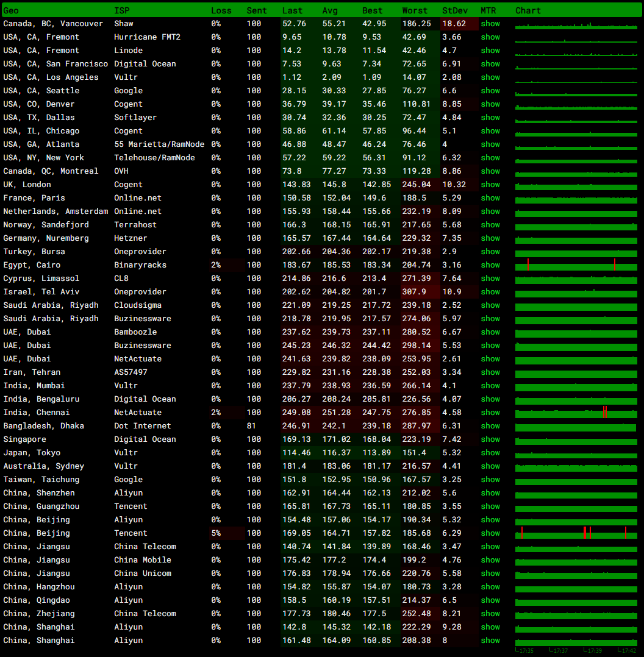Click the Geo column header
Screen dimensions: 644x657
coord(11,10)
